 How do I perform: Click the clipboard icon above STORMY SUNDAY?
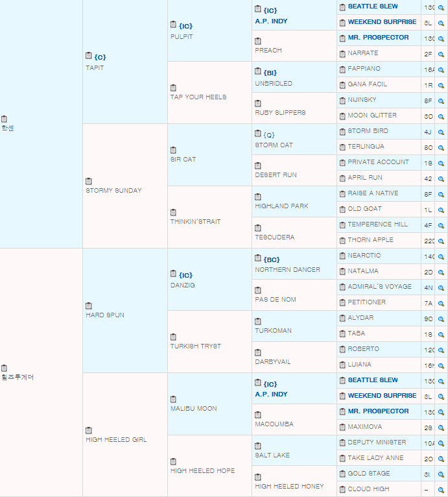tap(89, 181)
